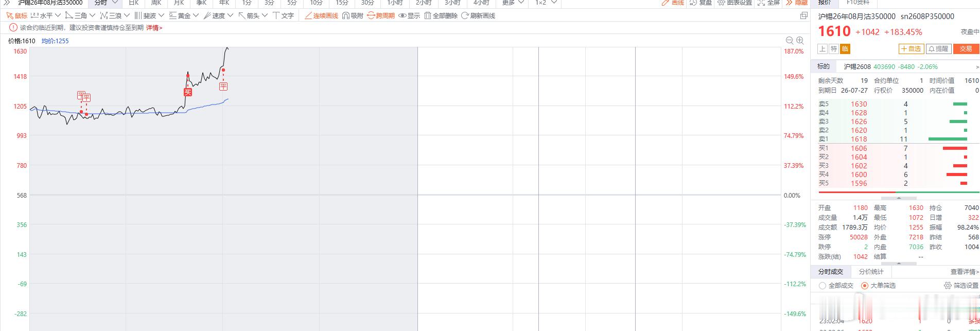Click 振幅 value 98.24%
980x331 pixels.
point(968,227)
